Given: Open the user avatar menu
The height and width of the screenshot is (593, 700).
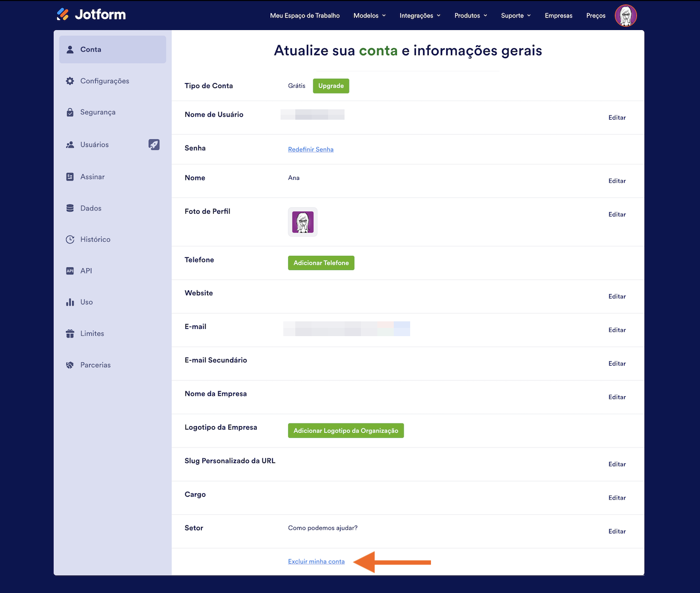Looking at the screenshot, I should (x=626, y=15).
